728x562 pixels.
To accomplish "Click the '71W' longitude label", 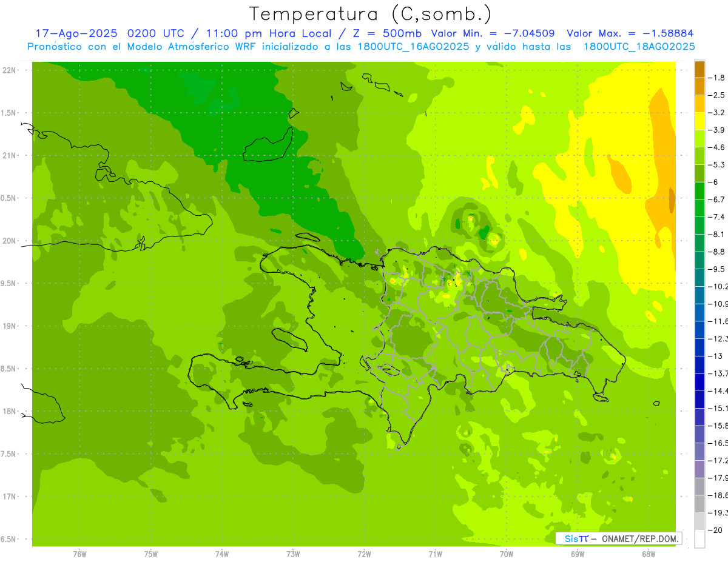I will (435, 554).
